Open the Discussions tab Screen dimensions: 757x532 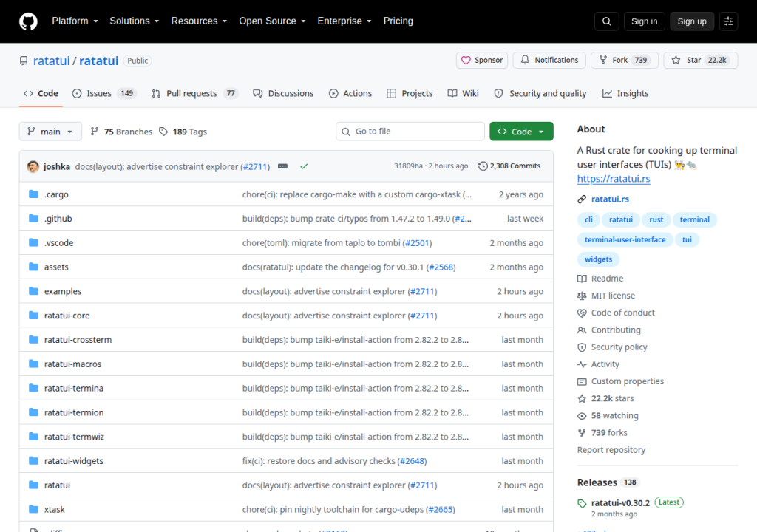[283, 93]
